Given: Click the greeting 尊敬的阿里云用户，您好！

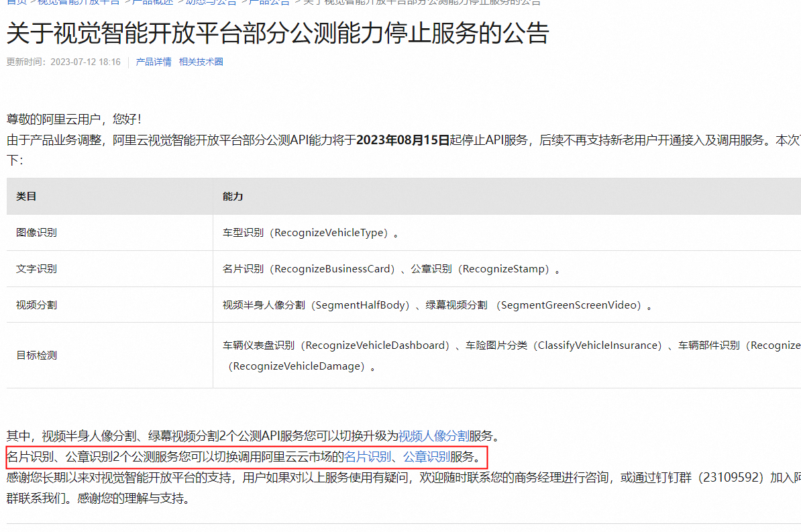Looking at the screenshot, I should pos(75,119).
